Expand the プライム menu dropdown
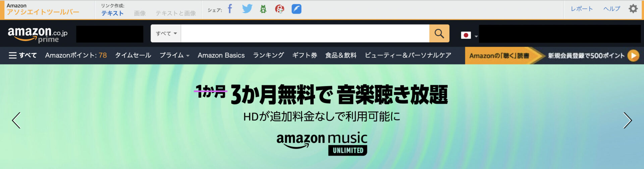644x169 pixels. pyautogui.click(x=174, y=55)
